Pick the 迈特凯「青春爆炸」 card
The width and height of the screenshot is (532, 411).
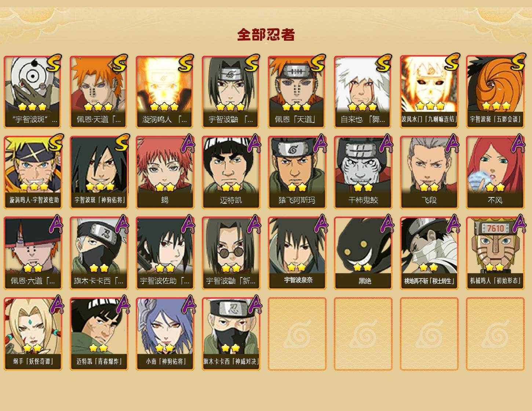pos(99,334)
